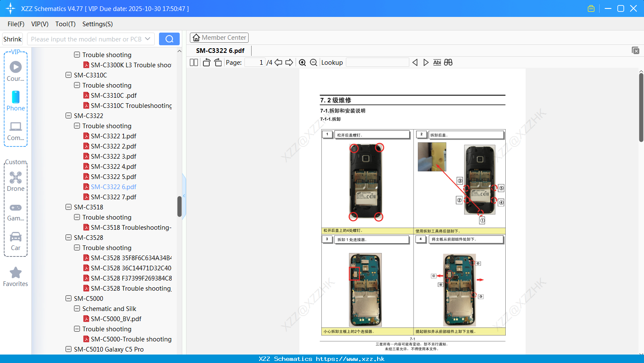Open SM-C3322 3.pdf
This screenshot has width=644, height=363.
pyautogui.click(x=113, y=156)
